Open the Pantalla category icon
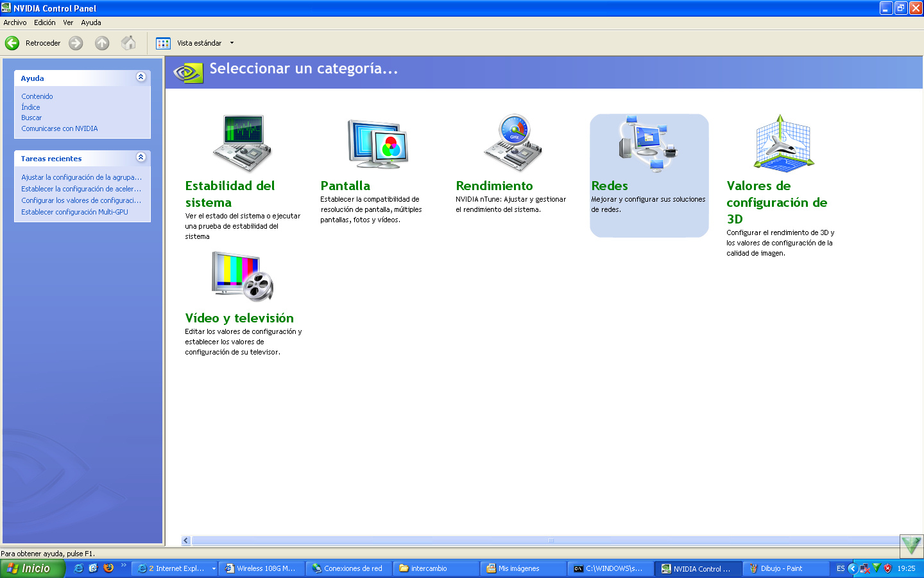Screen dimensions: 924x578 click(377, 143)
